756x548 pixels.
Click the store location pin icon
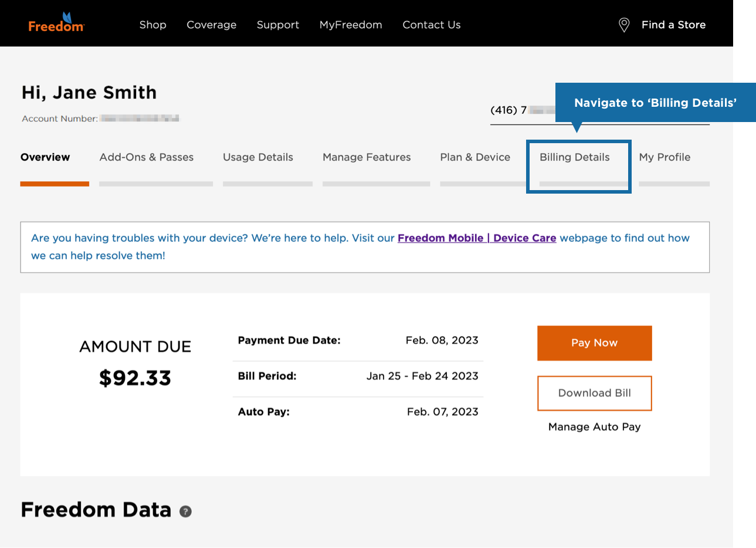point(624,25)
